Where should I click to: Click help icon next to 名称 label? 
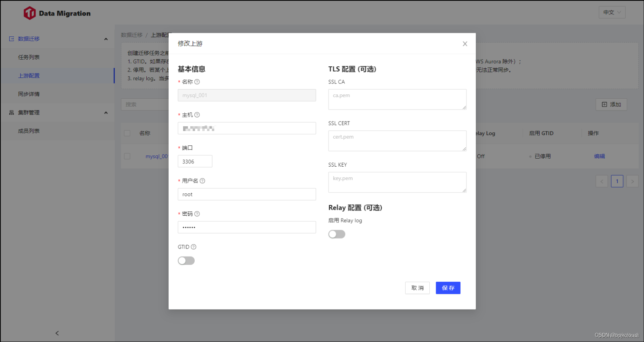pos(197,82)
